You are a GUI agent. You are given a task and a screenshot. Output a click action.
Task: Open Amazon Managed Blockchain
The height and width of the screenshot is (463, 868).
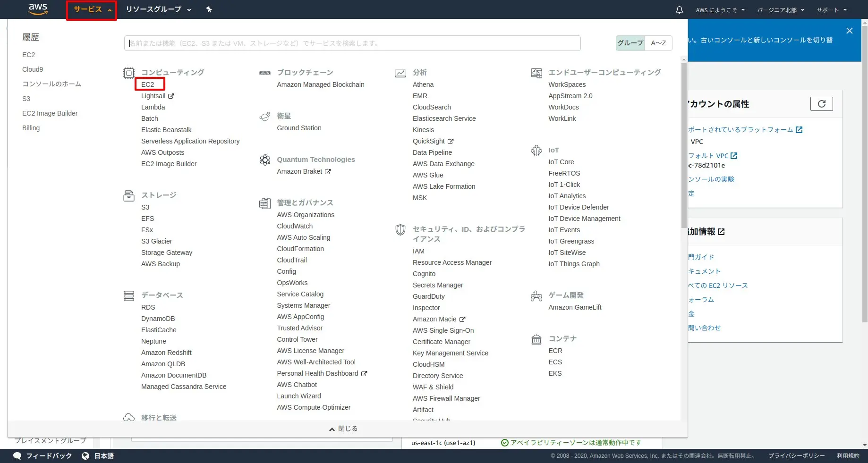[x=321, y=84]
